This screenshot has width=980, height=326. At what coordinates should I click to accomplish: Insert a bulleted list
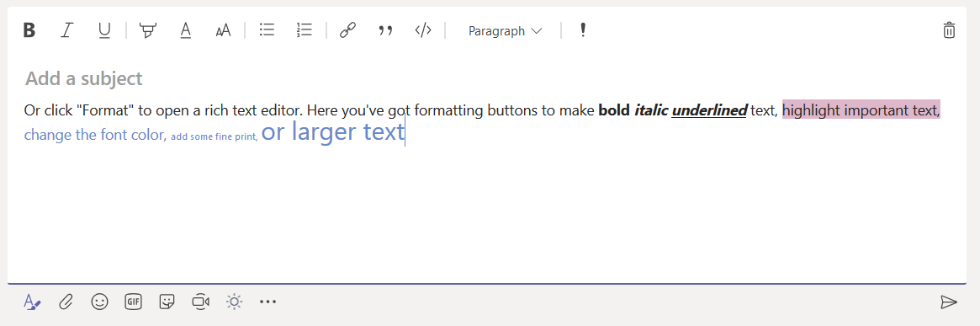267,30
